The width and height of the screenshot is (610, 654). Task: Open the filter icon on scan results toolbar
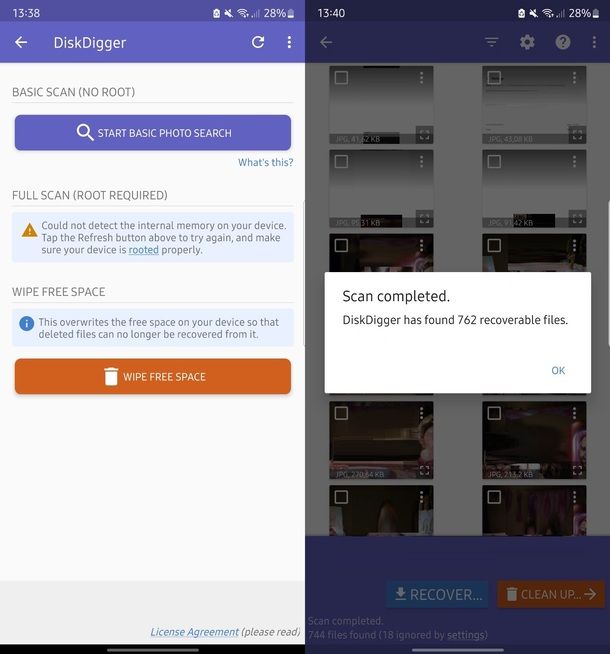point(492,42)
